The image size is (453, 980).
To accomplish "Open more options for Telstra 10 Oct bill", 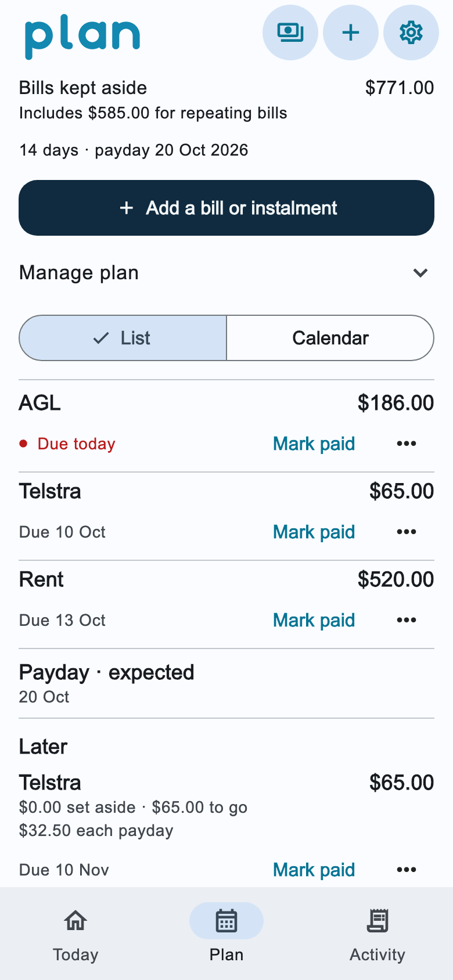I will (x=407, y=532).
